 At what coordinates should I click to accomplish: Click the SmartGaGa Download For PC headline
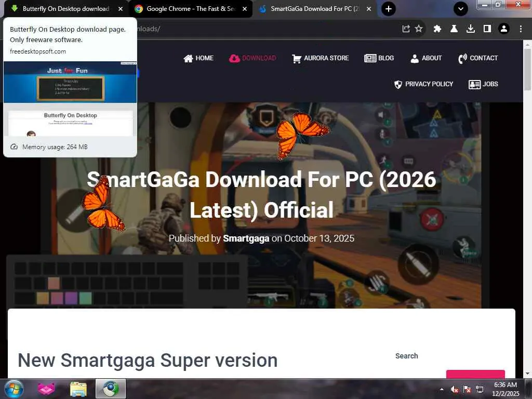[261, 194]
